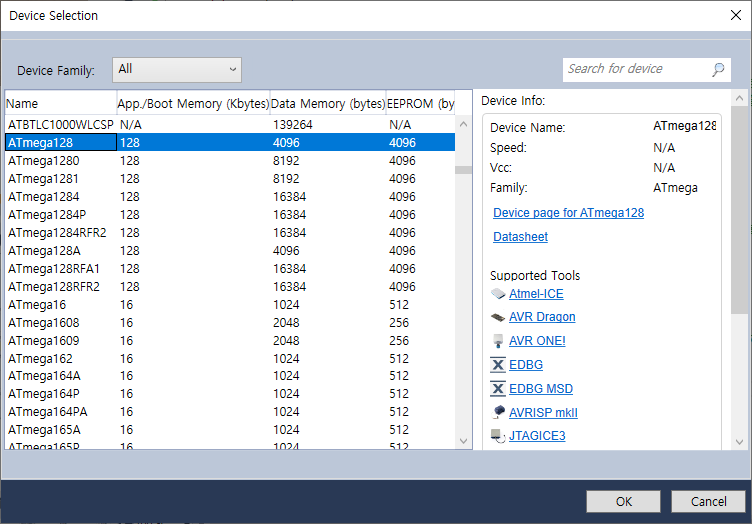Image resolution: width=752 pixels, height=524 pixels.
Task: Select the ATmega1284 device row
Action: coord(230,197)
